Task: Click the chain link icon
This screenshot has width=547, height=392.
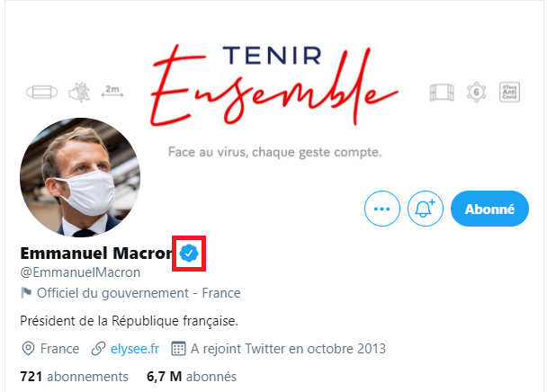Action: point(98,349)
